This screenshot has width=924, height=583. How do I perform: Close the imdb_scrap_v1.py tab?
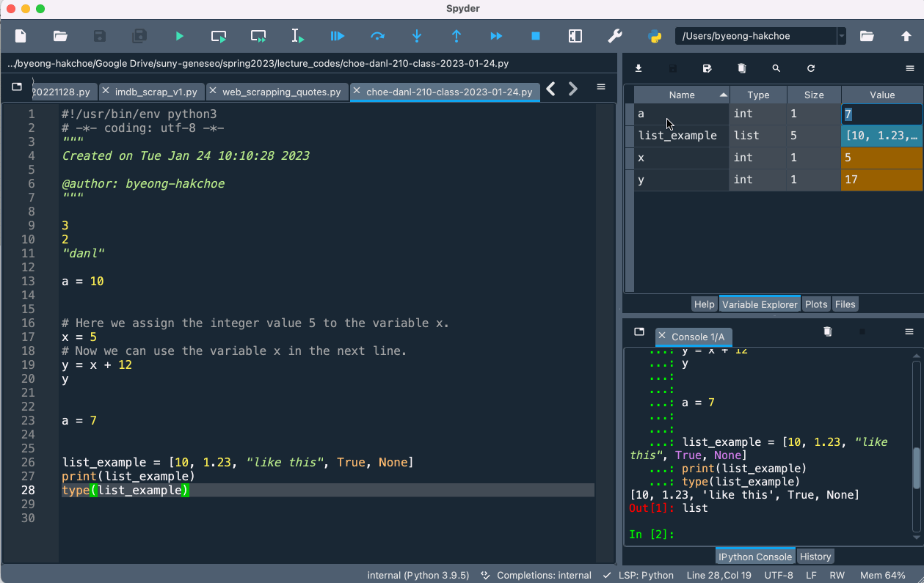(x=106, y=91)
